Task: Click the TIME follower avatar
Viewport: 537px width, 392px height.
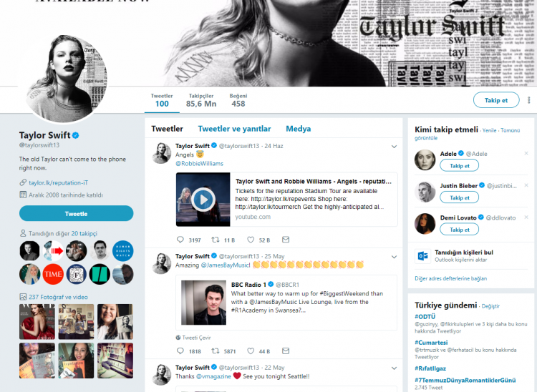Action: (x=53, y=274)
